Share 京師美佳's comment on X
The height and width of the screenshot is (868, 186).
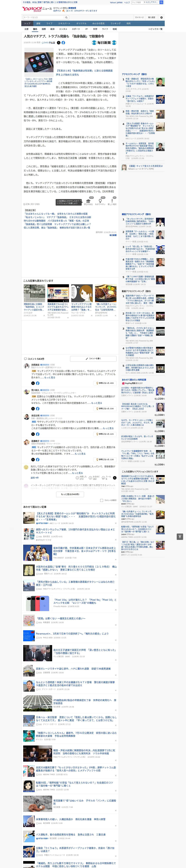(33, 383)
